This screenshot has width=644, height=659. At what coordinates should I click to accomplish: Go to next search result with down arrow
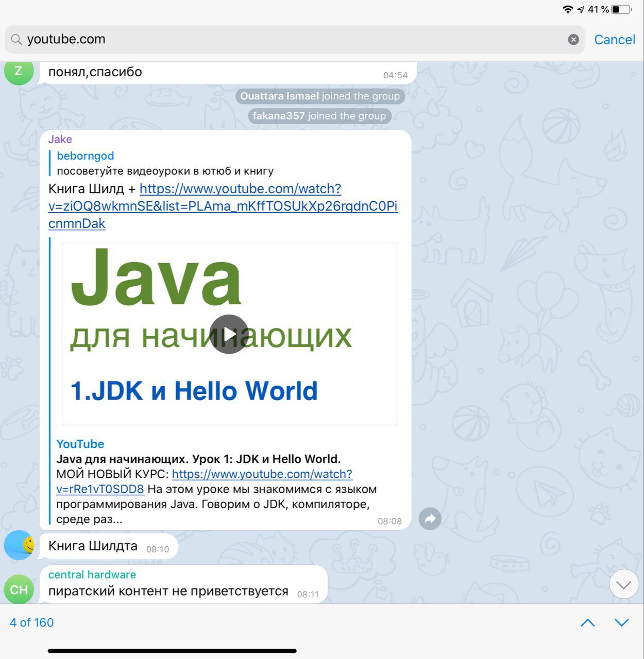(x=622, y=622)
